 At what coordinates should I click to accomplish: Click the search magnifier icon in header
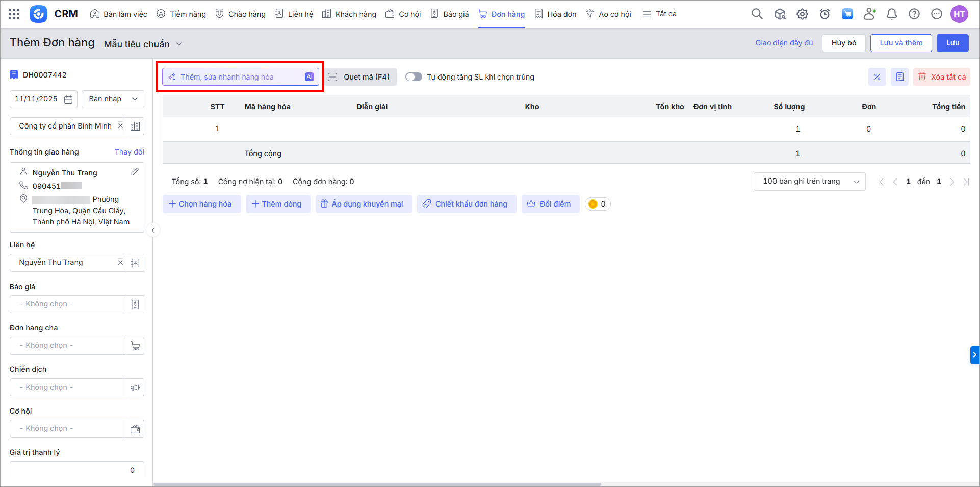pos(757,14)
